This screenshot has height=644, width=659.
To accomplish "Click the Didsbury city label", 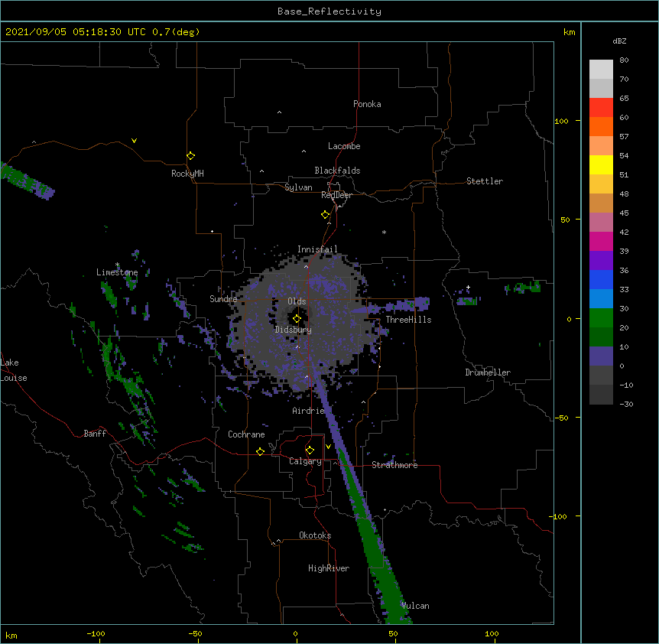I will pyautogui.click(x=294, y=330).
